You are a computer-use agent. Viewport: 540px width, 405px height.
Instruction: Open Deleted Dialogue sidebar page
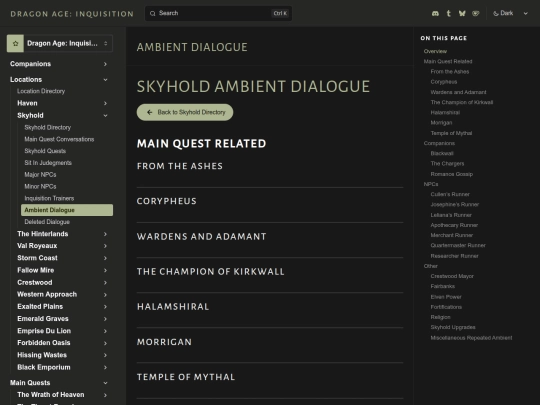pyautogui.click(x=47, y=222)
